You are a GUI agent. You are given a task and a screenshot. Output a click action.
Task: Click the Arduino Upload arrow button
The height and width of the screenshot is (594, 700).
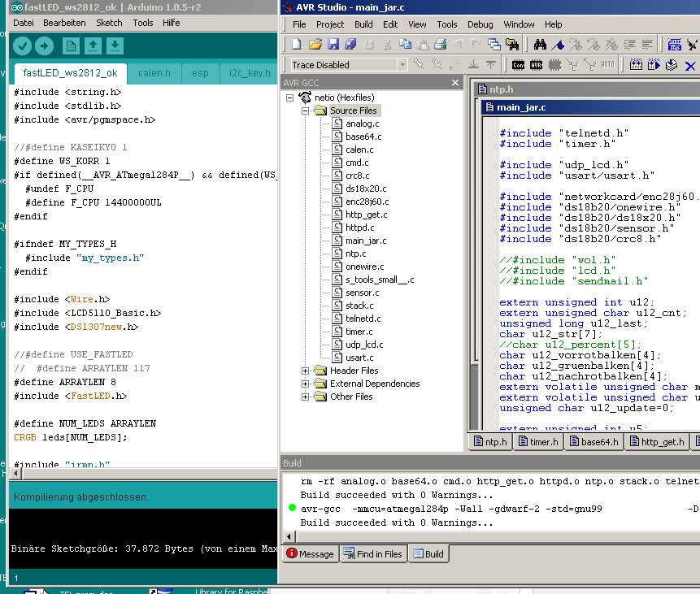pyautogui.click(x=44, y=46)
